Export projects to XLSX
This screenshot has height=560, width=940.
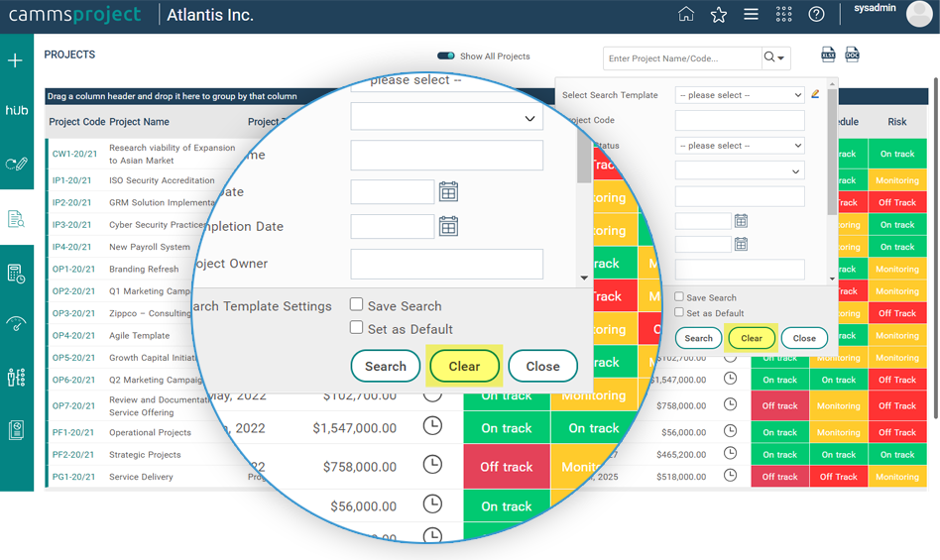point(828,55)
